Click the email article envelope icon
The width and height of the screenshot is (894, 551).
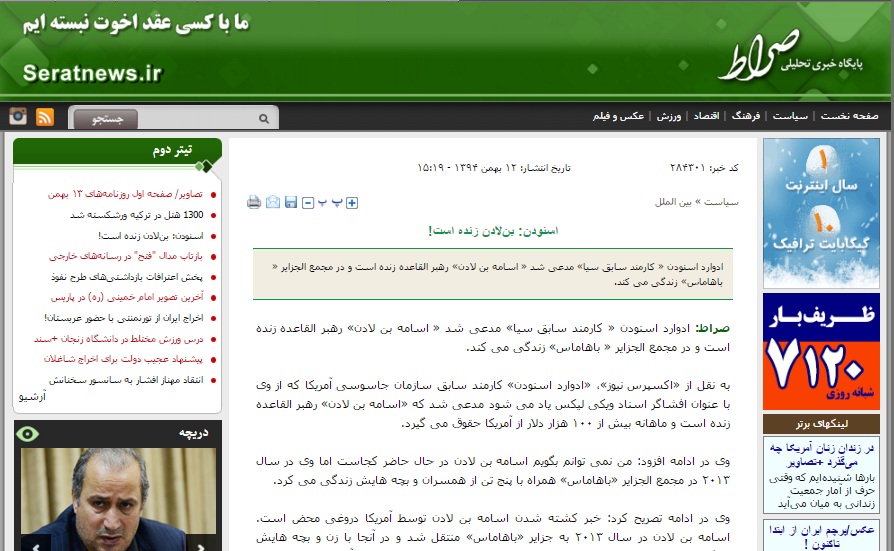[x=273, y=203]
